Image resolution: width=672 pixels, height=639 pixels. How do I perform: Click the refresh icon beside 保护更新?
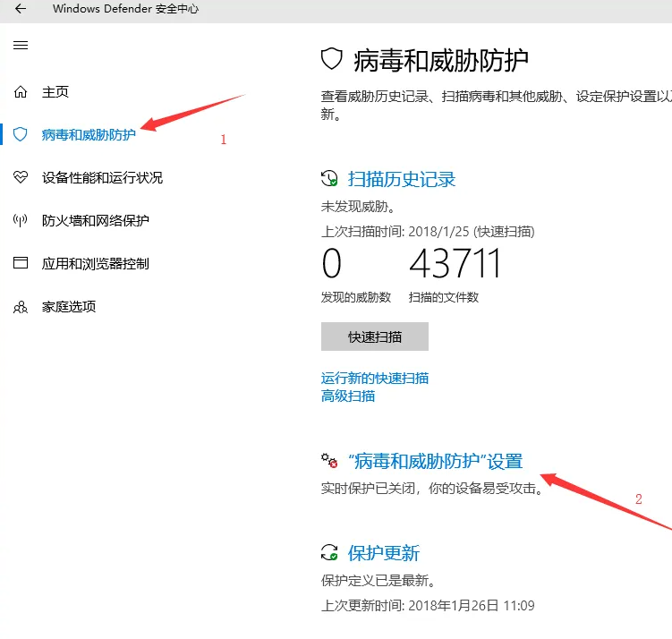click(329, 552)
